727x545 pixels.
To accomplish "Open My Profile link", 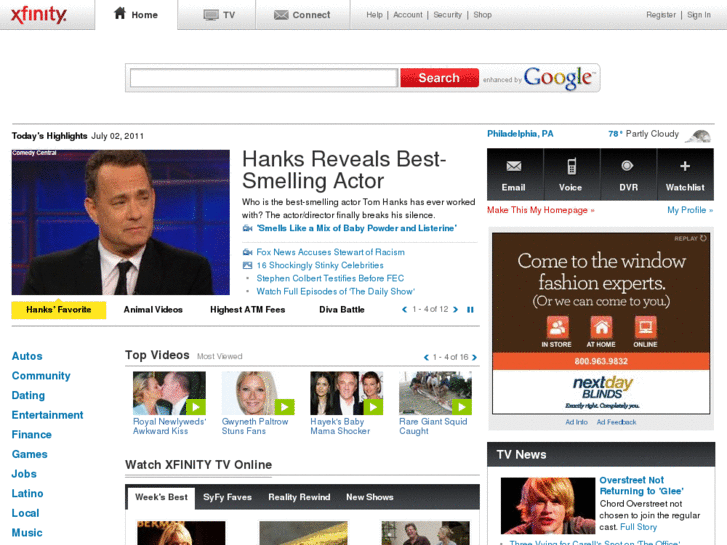I will tap(690, 210).
